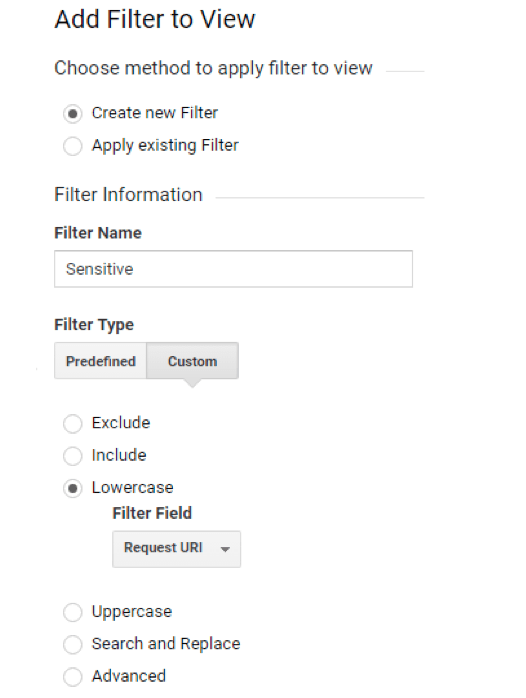
Task: Choose the Apply existing Filter option
Action: tap(73, 146)
